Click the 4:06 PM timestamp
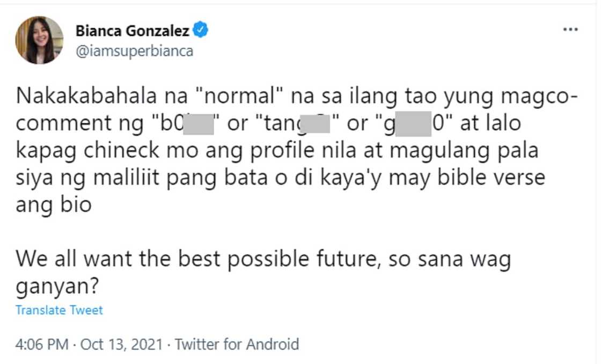Viewport: 601px width, 364px height. (x=42, y=344)
